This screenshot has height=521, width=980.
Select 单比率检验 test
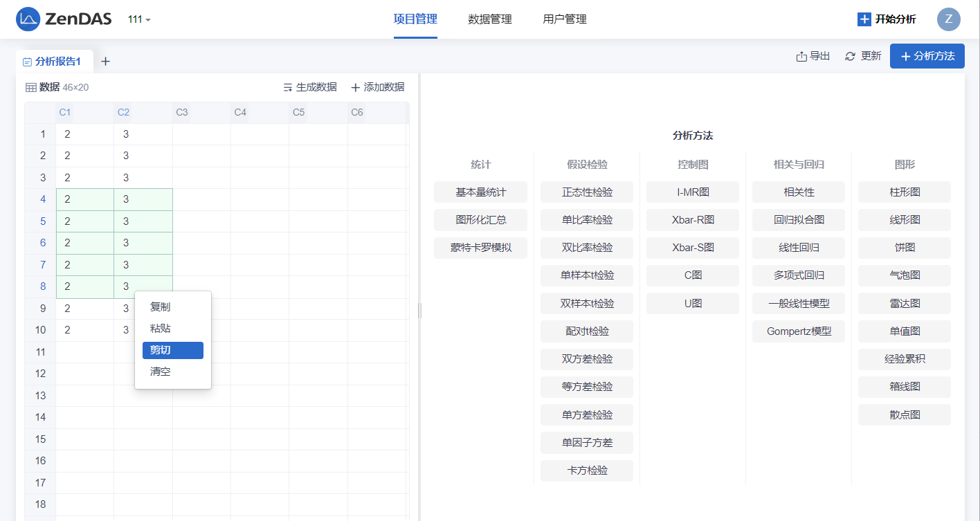point(587,220)
